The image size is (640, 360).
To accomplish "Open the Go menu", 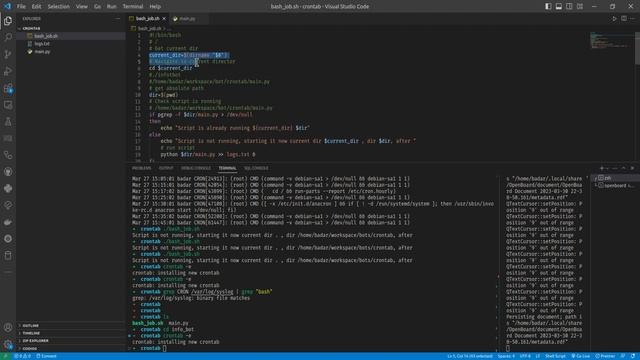I will tap(97, 7).
